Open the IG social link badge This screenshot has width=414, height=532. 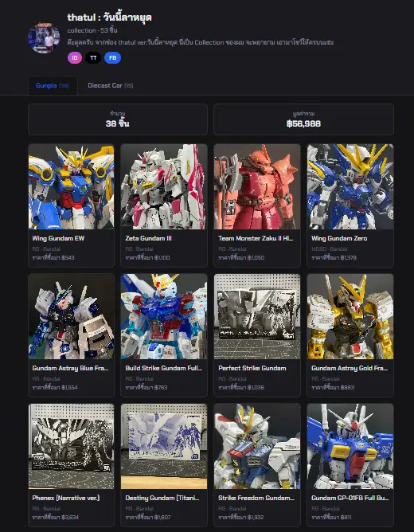tap(75, 57)
